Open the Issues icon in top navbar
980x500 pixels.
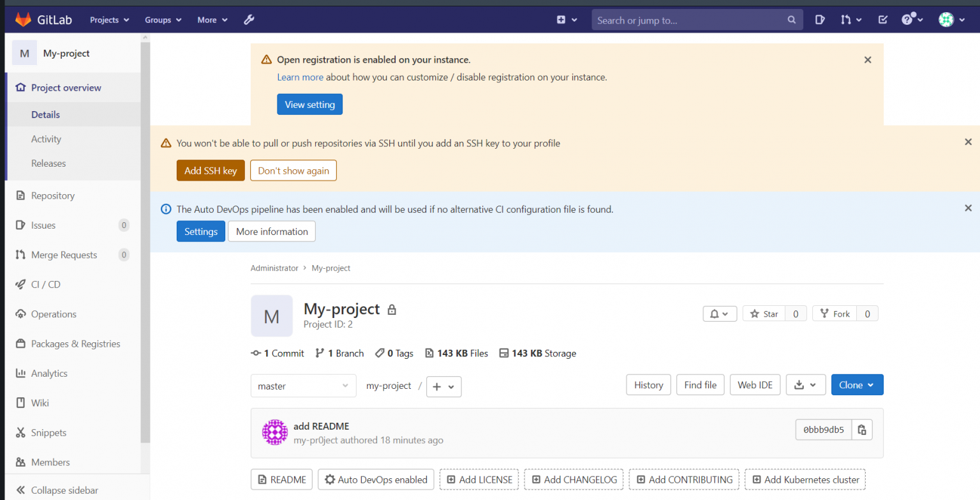tap(820, 20)
